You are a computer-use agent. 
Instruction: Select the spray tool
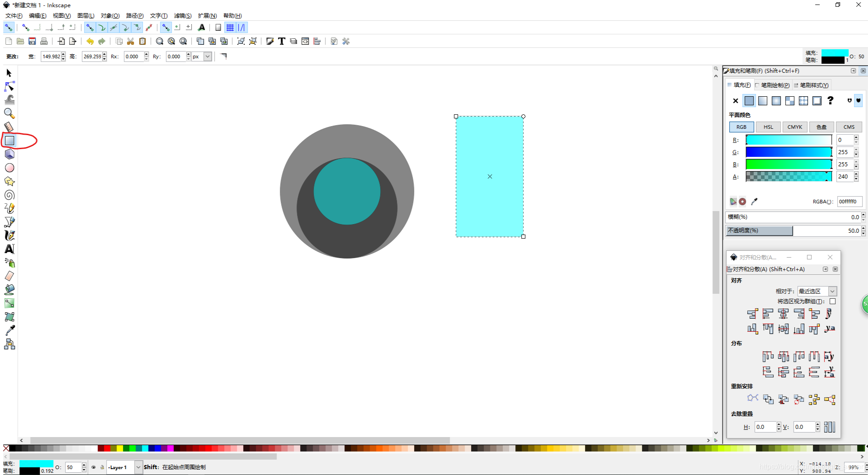tap(9, 263)
